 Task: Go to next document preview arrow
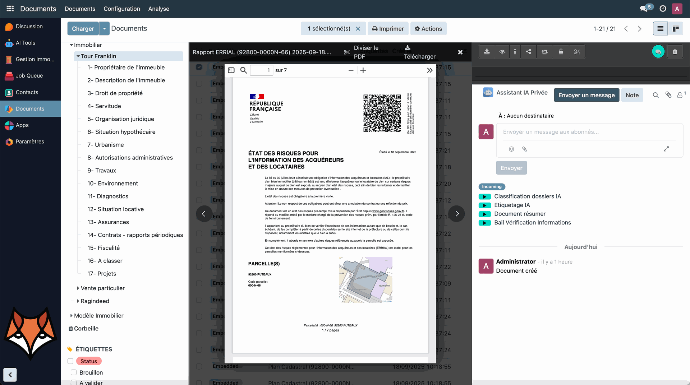coord(457,214)
